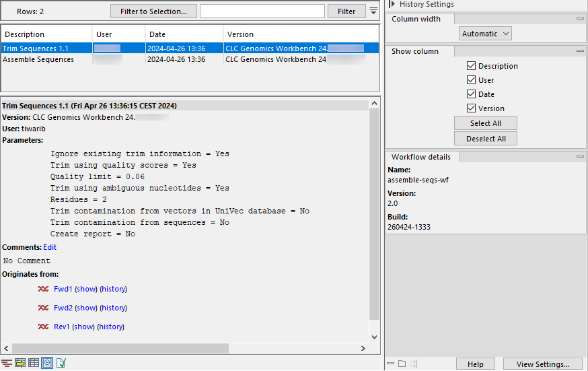Click the Deselect All button
The image size is (588, 371).
click(485, 139)
